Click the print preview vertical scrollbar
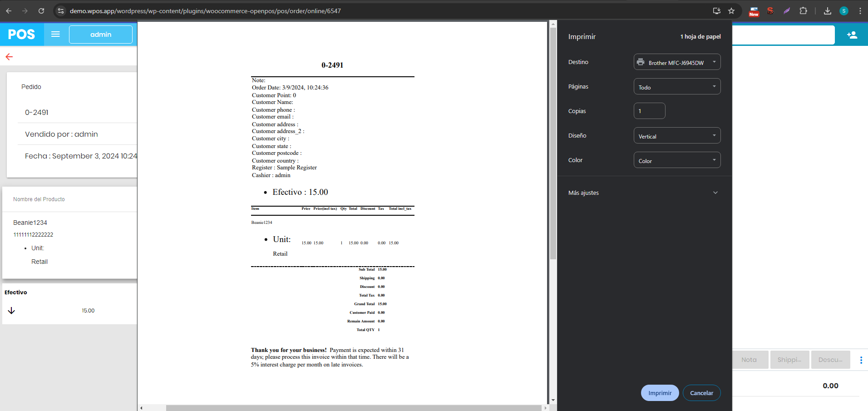The height and width of the screenshot is (411, 868). [x=553, y=144]
